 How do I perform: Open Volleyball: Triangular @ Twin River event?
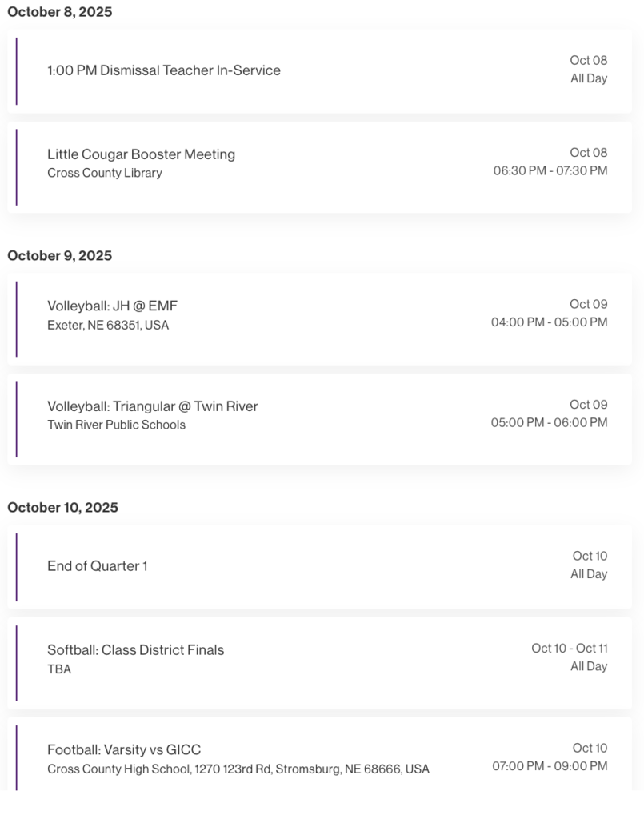point(152,406)
